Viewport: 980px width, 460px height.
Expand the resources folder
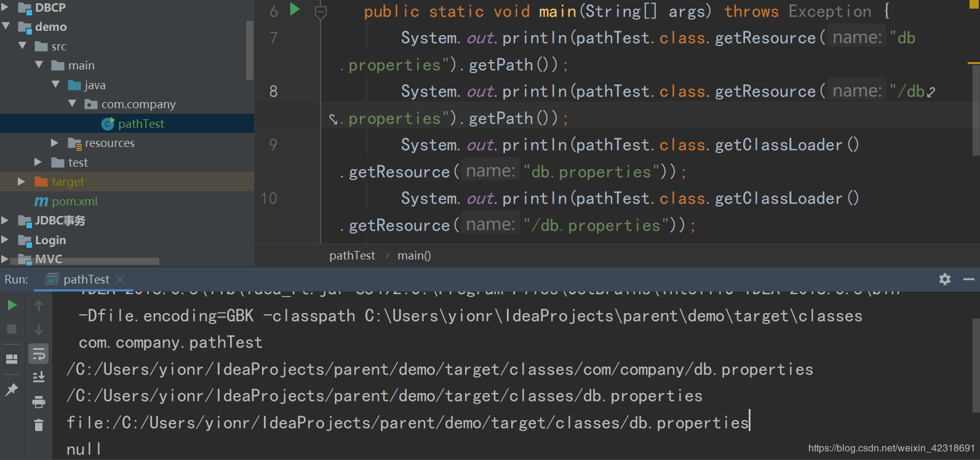pos(55,143)
